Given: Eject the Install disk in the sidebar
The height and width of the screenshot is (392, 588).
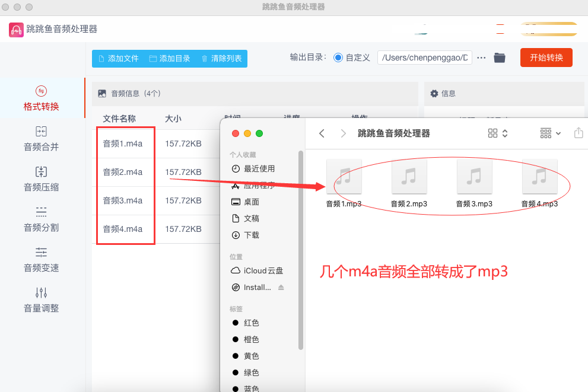Looking at the screenshot, I should (x=281, y=288).
